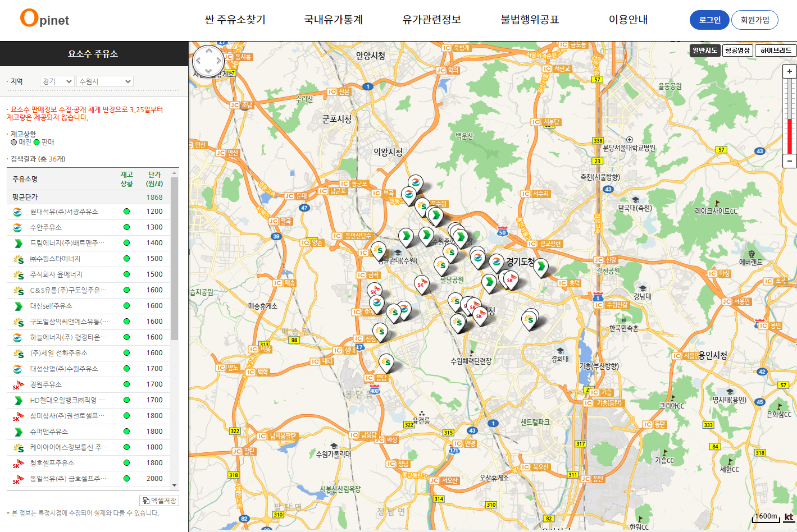This screenshot has height=532, width=797.
Task: Click green status dot for 수안주유소
Action: [126, 227]
